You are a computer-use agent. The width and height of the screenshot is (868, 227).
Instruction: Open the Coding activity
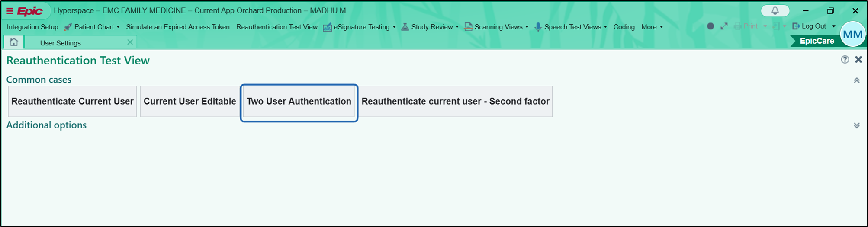pyautogui.click(x=624, y=27)
